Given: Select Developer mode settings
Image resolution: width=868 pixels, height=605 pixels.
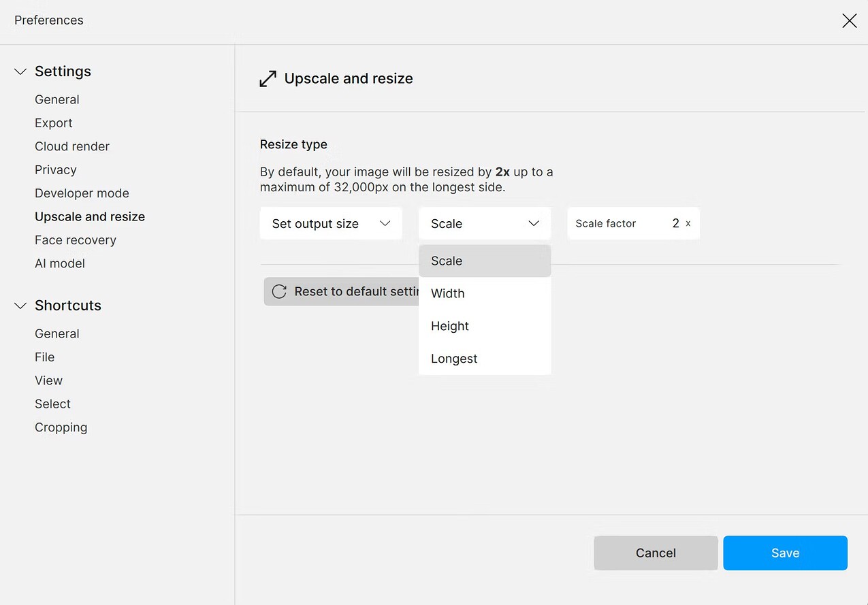Looking at the screenshot, I should click(x=82, y=193).
